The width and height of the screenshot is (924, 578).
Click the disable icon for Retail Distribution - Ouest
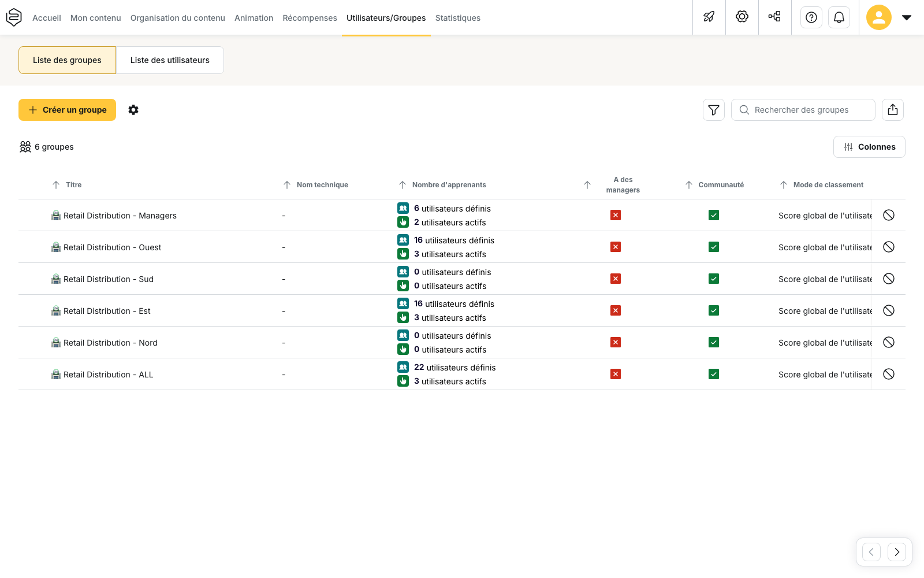[889, 247]
